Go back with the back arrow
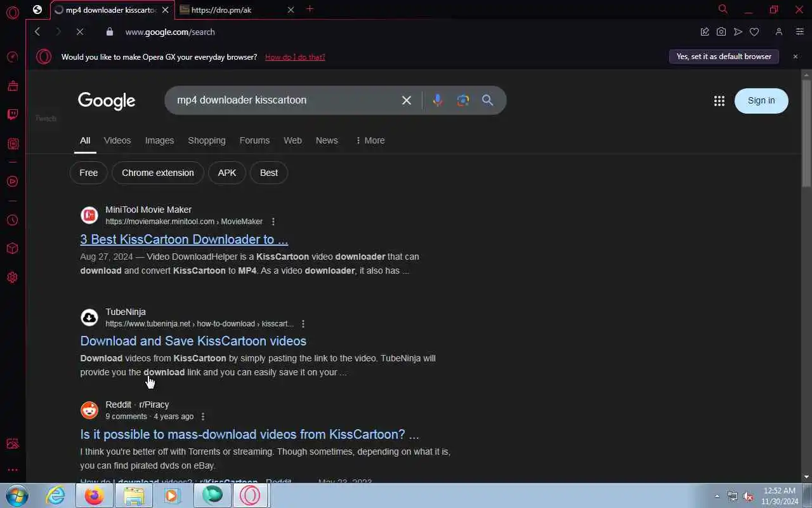Screen dimensions: 812x508 [x=37, y=32]
